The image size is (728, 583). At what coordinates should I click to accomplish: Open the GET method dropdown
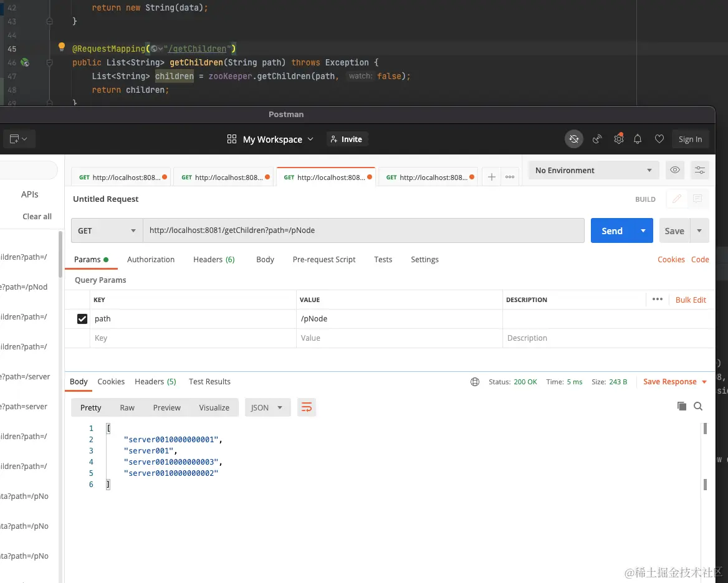coord(107,230)
